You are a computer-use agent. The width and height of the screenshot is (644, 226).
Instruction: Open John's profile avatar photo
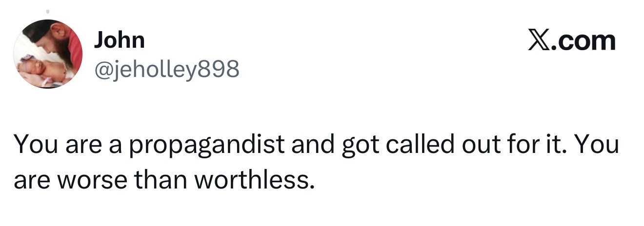[x=48, y=54]
